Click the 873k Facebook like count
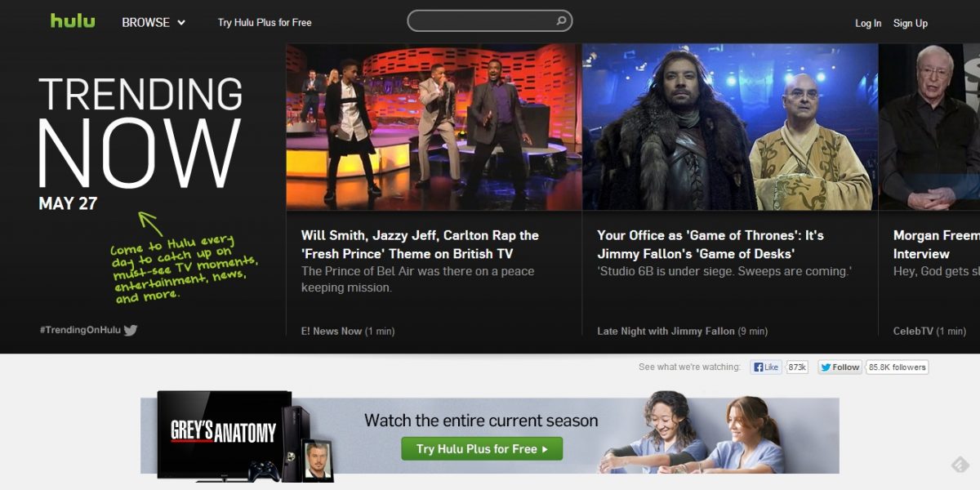The height and width of the screenshot is (490, 980). pyautogui.click(x=797, y=367)
